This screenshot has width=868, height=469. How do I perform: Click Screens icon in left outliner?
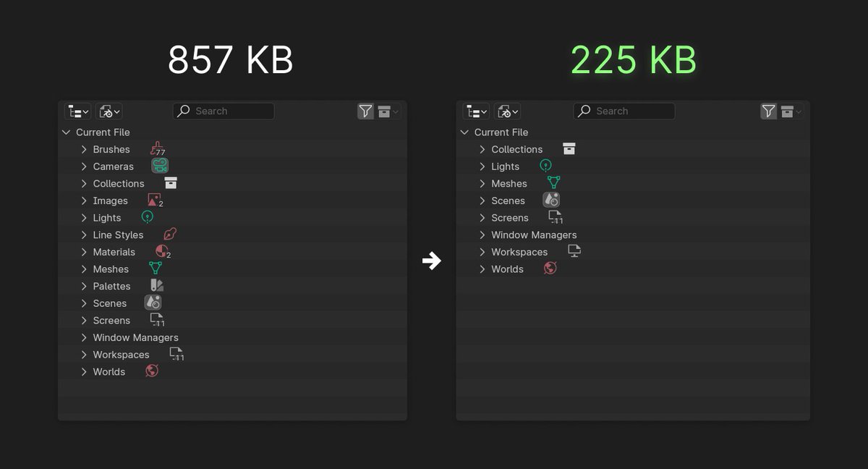tap(157, 320)
